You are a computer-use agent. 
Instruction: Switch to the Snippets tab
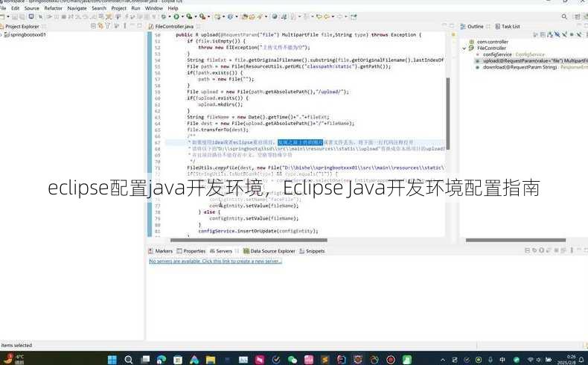click(x=312, y=251)
